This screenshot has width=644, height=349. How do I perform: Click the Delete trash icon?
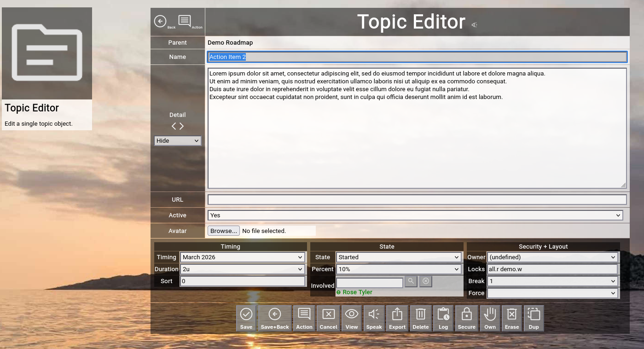click(420, 318)
